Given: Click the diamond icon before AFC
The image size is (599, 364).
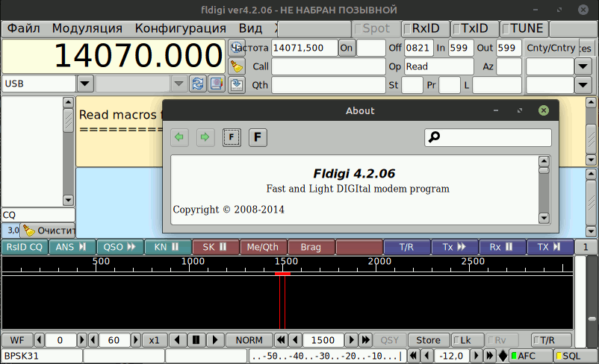Looking at the screenshot, I should (x=503, y=356).
